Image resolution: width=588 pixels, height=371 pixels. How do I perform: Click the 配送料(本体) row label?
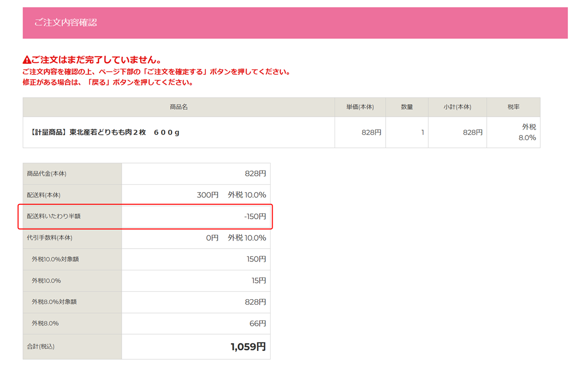pos(44,195)
